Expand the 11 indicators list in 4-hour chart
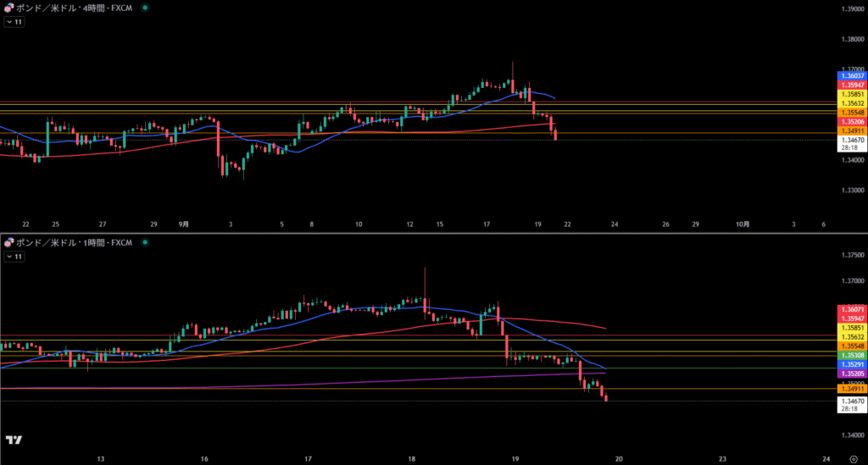868x465 pixels. click(x=14, y=22)
